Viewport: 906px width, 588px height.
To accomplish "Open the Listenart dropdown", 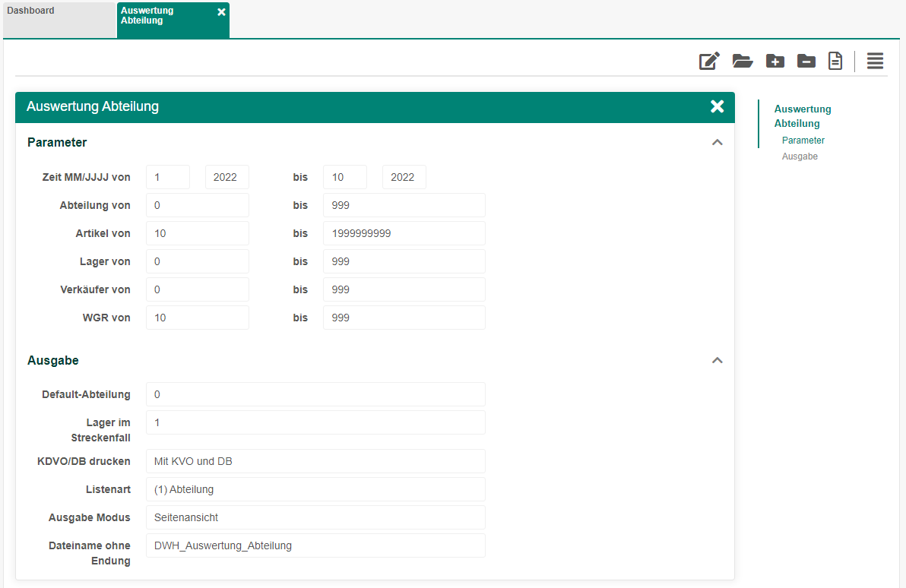I will 315,489.
